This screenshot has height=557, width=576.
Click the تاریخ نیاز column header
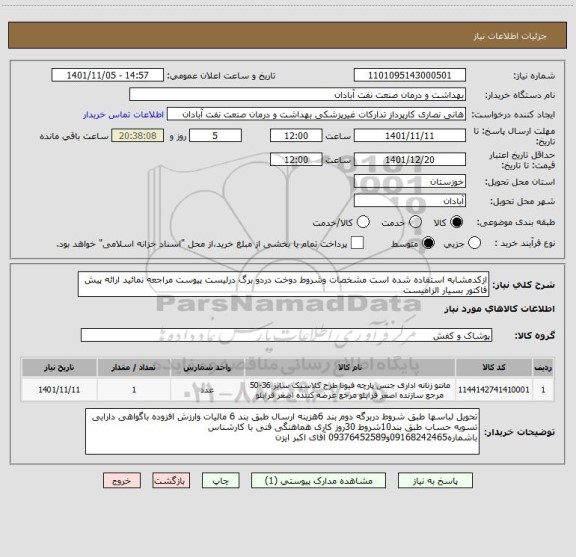(x=59, y=367)
